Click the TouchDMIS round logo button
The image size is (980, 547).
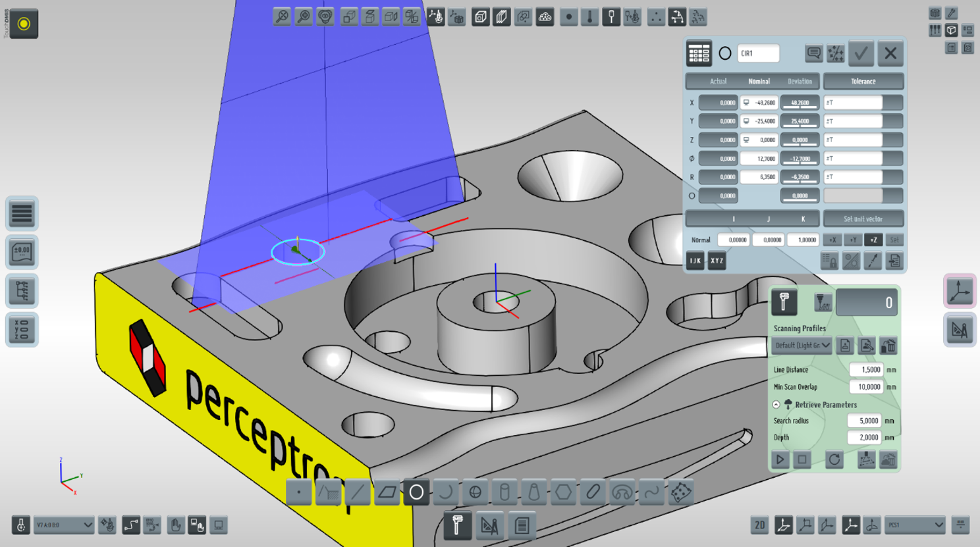tap(24, 24)
